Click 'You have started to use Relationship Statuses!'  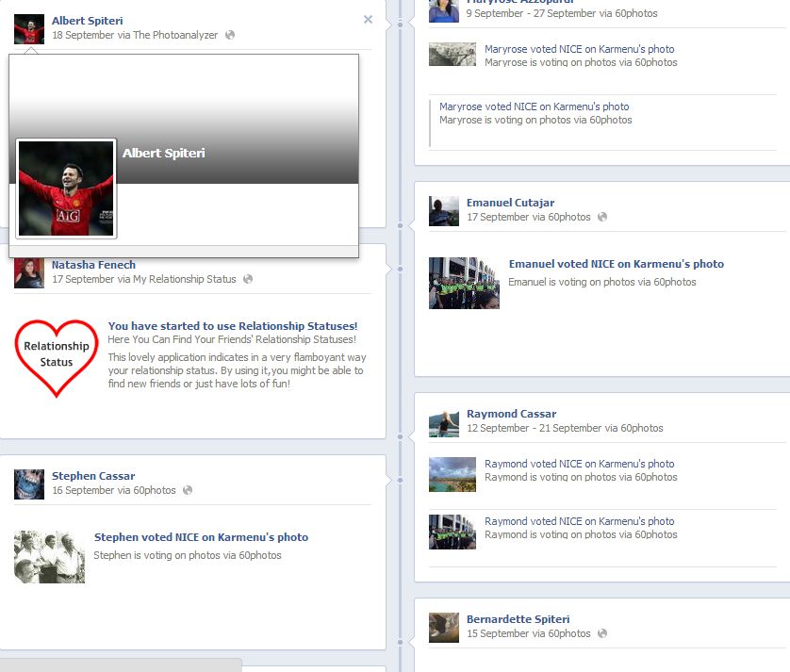[x=233, y=326]
